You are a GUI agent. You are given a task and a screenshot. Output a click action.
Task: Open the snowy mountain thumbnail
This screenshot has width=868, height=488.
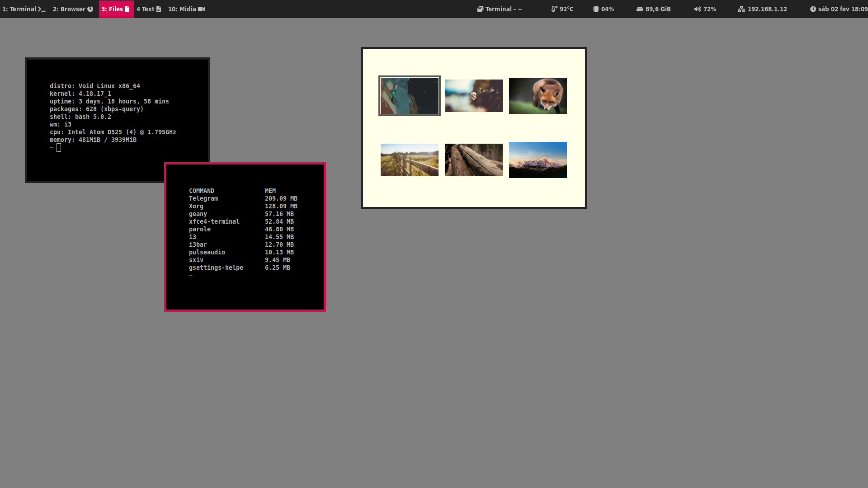(538, 160)
